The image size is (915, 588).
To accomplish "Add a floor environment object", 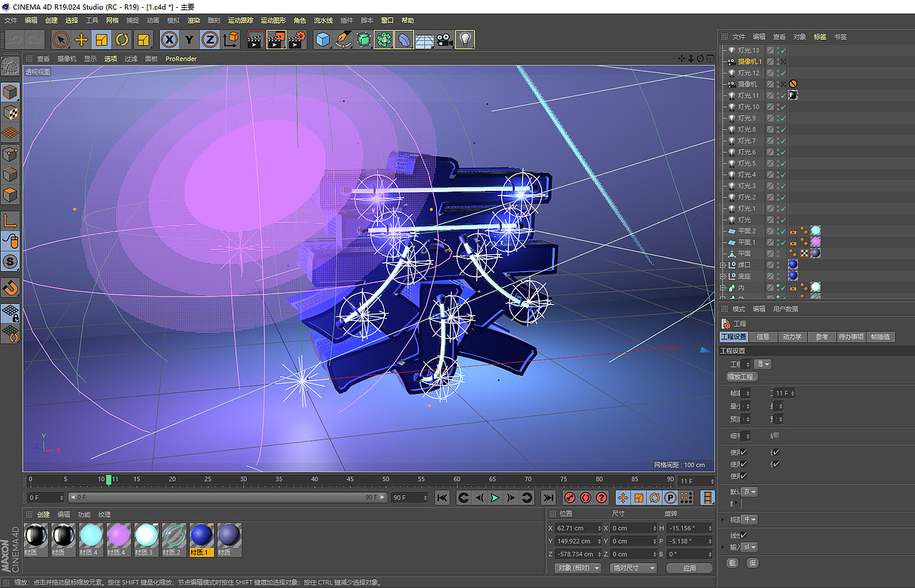I will pos(425,39).
